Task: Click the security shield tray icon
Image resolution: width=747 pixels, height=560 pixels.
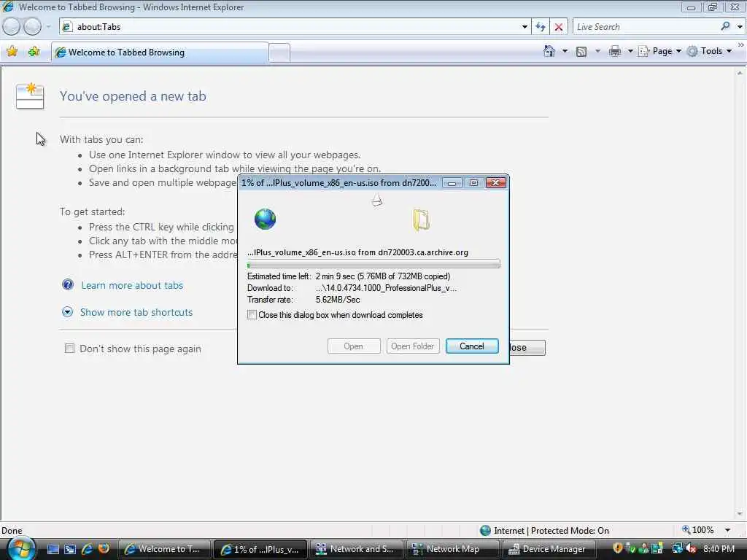Action: pos(618,548)
